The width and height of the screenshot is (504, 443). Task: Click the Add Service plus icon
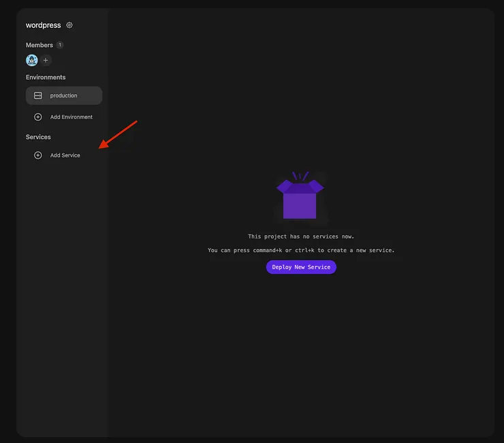coord(38,155)
